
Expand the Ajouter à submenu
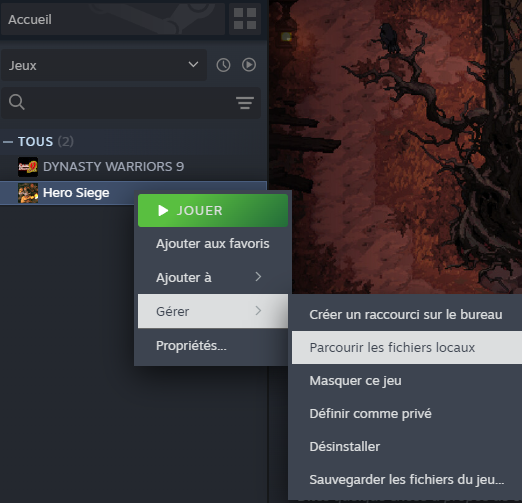(213, 277)
